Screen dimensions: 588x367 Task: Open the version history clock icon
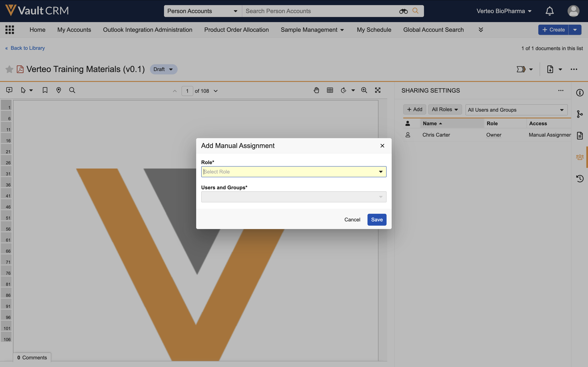(x=580, y=179)
